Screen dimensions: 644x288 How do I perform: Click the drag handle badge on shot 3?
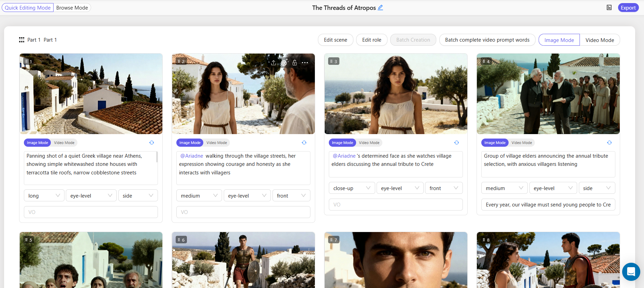click(x=334, y=61)
